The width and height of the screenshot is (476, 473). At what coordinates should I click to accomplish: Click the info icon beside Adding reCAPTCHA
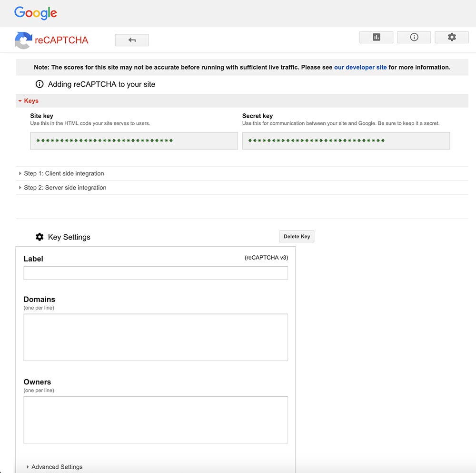pos(40,84)
